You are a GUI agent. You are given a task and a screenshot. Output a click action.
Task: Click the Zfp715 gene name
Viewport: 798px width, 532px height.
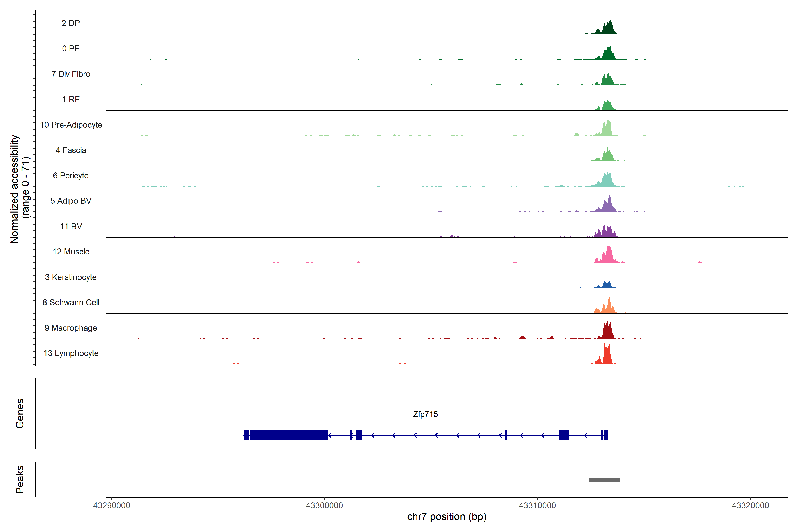(425, 414)
